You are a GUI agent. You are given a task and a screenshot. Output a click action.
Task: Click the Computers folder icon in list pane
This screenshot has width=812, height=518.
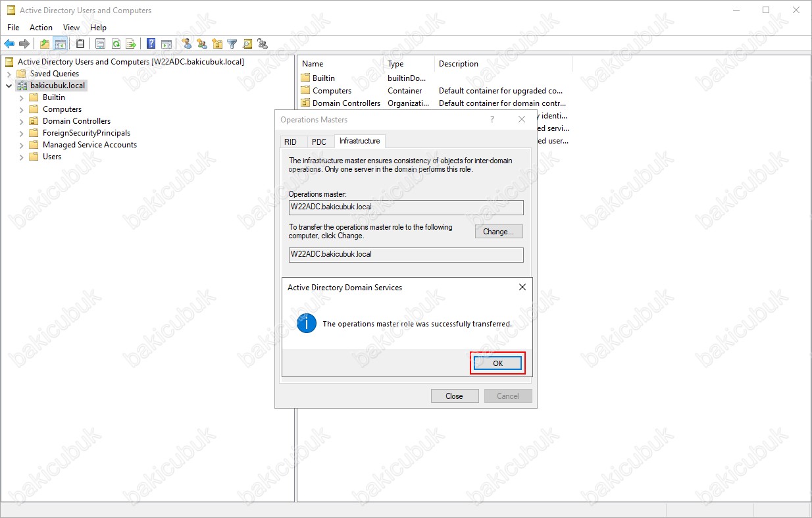tap(305, 90)
